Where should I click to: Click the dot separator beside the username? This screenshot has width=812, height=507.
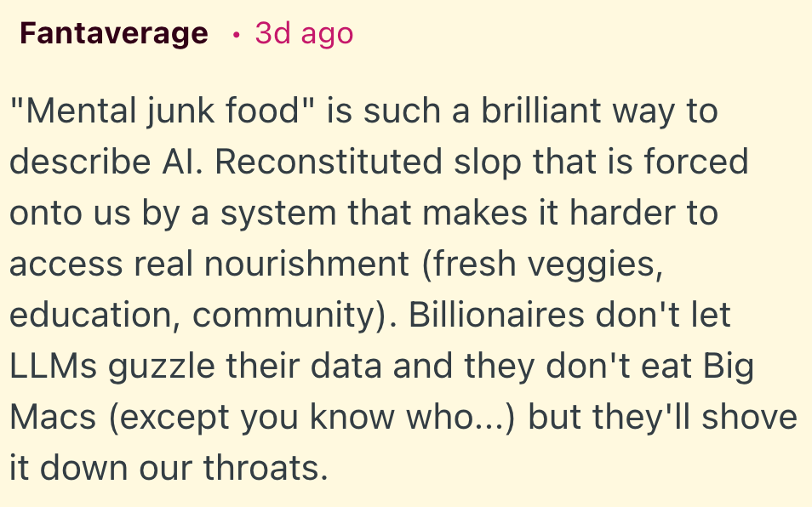point(236,36)
